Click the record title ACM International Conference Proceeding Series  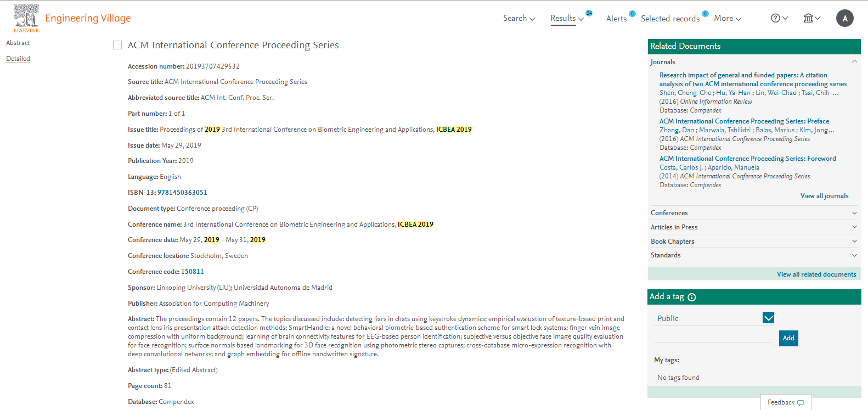233,45
